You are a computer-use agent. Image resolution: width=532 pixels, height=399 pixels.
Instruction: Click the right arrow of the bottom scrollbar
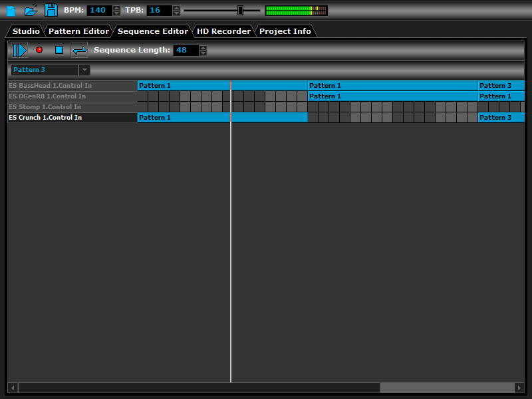[x=520, y=388]
